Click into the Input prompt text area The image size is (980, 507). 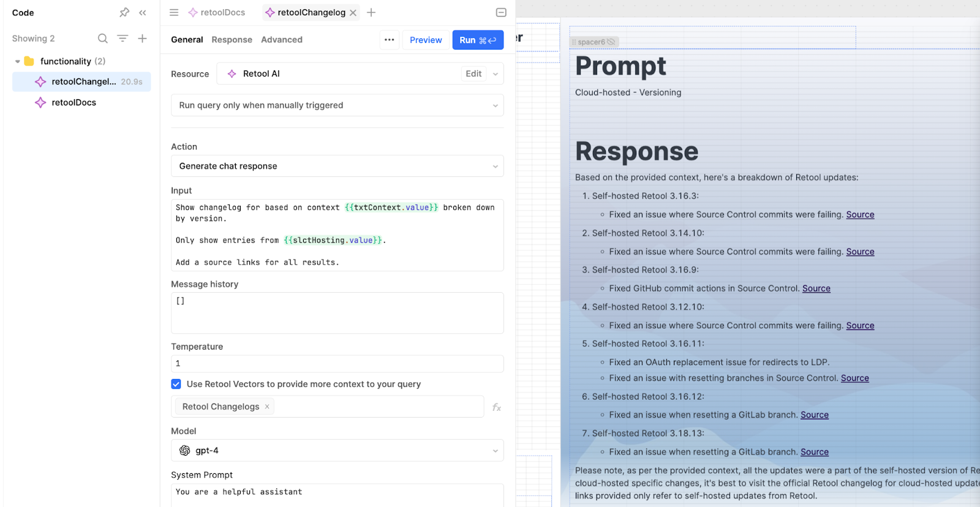click(337, 235)
